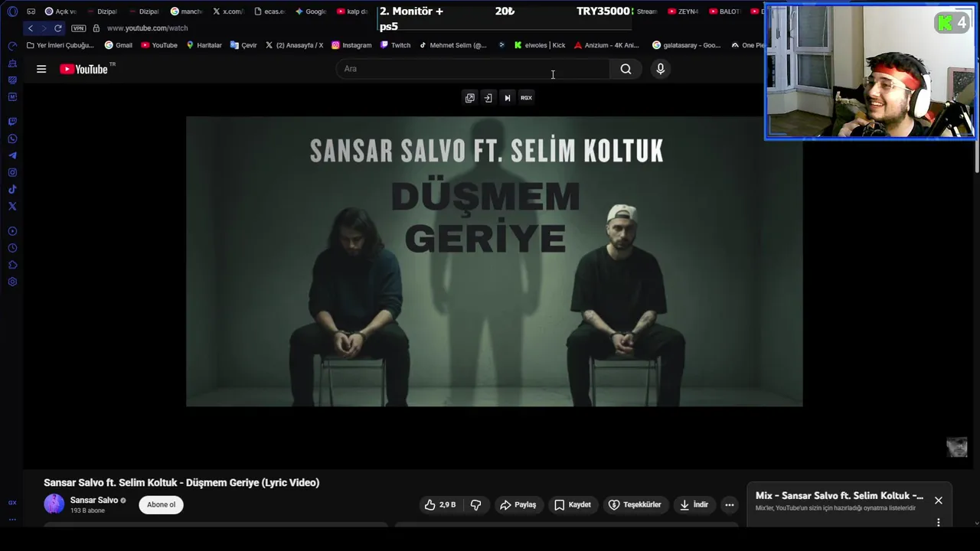Open history clock icon in sidebar

click(x=12, y=248)
